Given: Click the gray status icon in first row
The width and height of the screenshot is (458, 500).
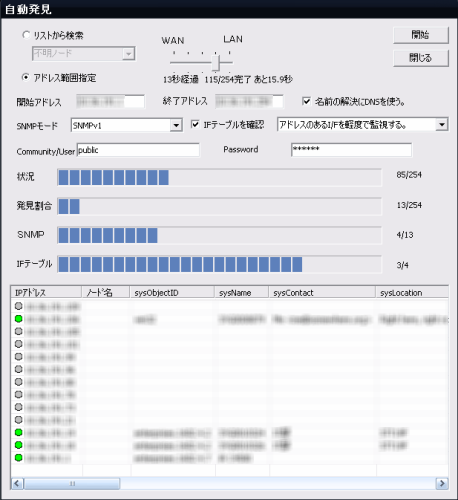Looking at the screenshot, I should (x=19, y=306).
